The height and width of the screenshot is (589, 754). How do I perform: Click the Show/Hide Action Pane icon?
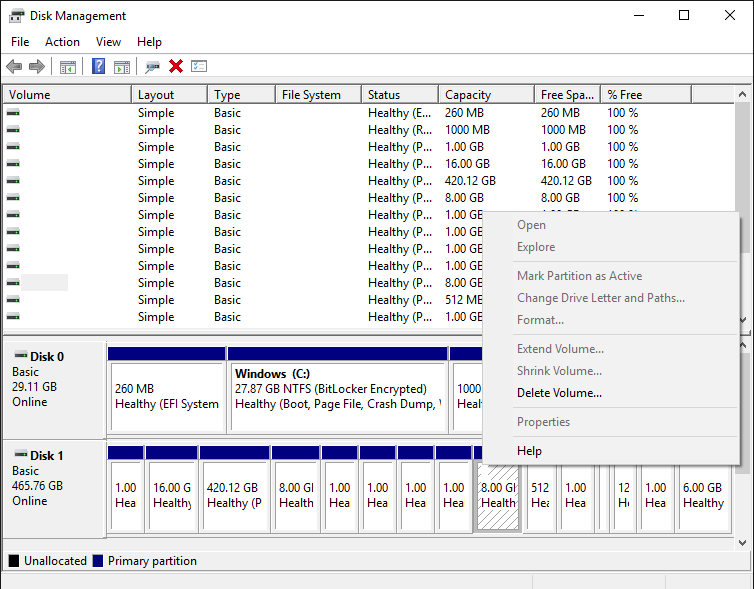pyautogui.click(x=122, y=66)
